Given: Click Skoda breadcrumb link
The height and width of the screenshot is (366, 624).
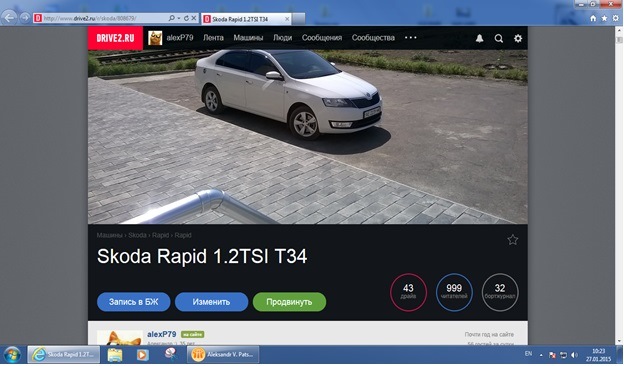Looking at the screenshot, I should (137, 235).
